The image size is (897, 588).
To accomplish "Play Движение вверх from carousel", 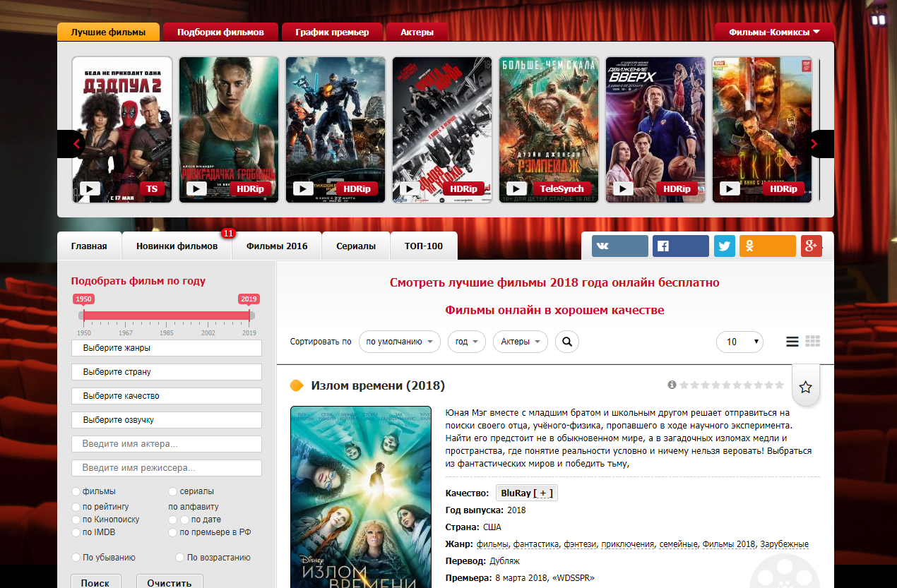I will click(623, 189).
